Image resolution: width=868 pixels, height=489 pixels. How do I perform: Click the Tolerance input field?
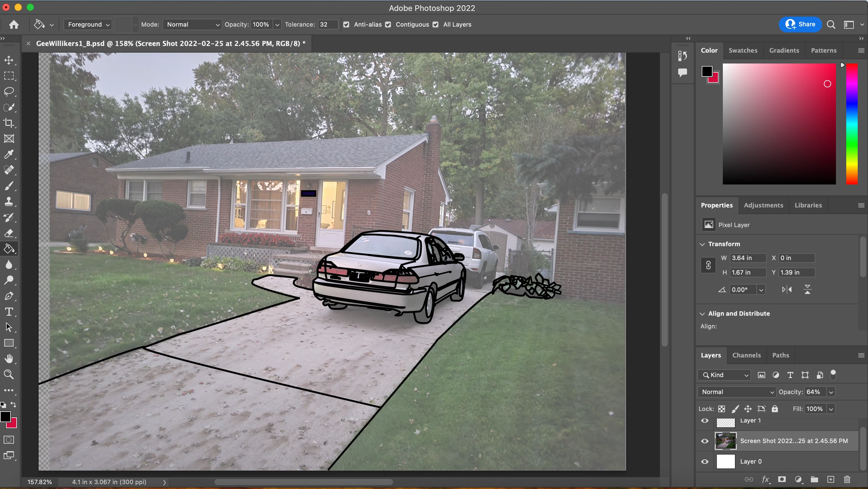tap(327, 24)
